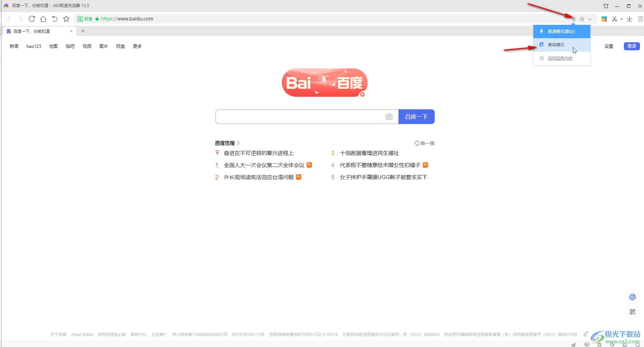The image size is (644, 347).
Task: Click the accessibility wheelchair icon in footer
Action: [x=586, y=334]
